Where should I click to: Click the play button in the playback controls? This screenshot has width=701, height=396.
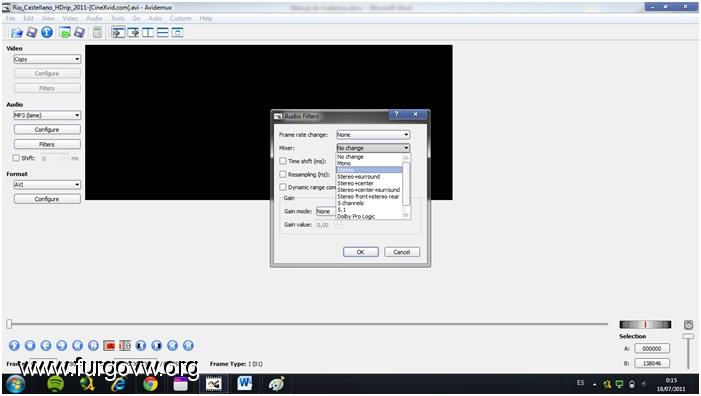14,345
